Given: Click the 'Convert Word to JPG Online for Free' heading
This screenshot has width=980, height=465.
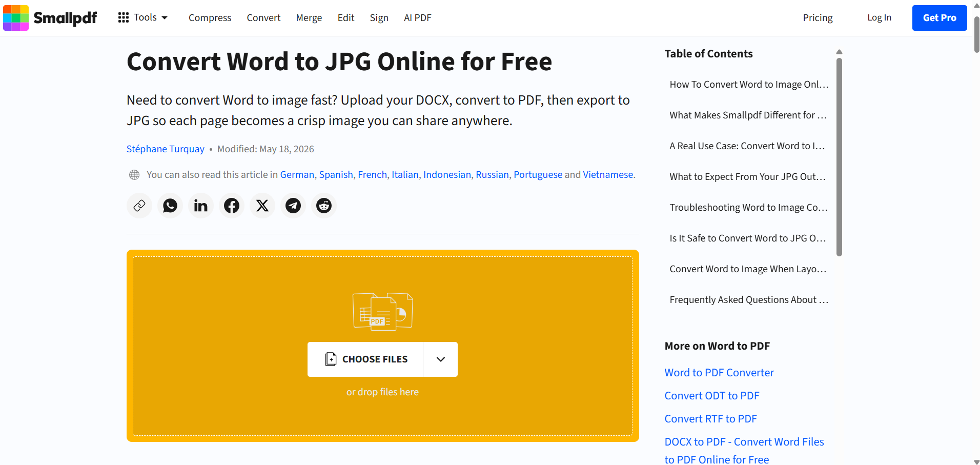Looking at the screenshot, I should [339, 62].
